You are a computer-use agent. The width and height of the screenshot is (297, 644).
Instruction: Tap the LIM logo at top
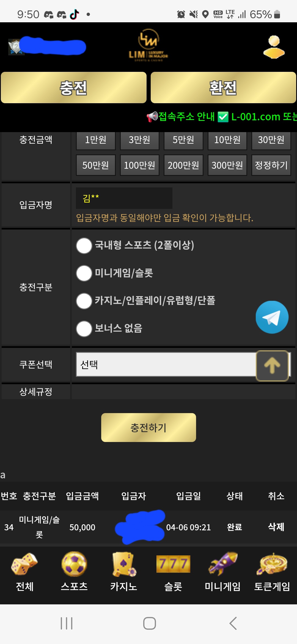(x=148, y=45)
